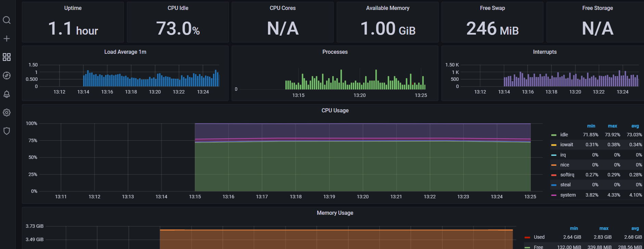Open the CPU Usage panel title menu

pyautogui.click(x=335, y=110)
